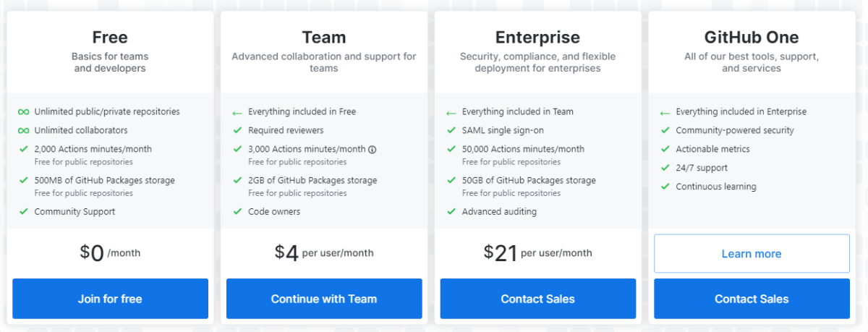The image size is (868, 332).
Task: Click infinity icon next to Unlimited collaborators
Action: point(24,131)
